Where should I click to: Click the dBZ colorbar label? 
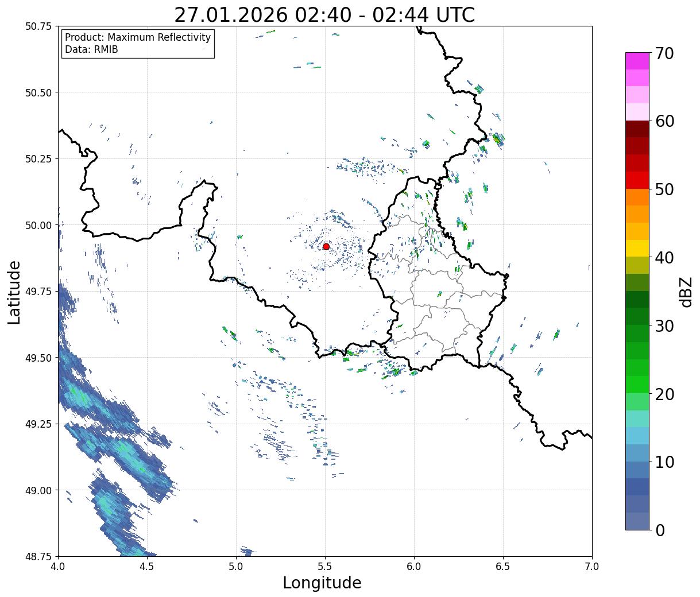click(x=686, y=292)
